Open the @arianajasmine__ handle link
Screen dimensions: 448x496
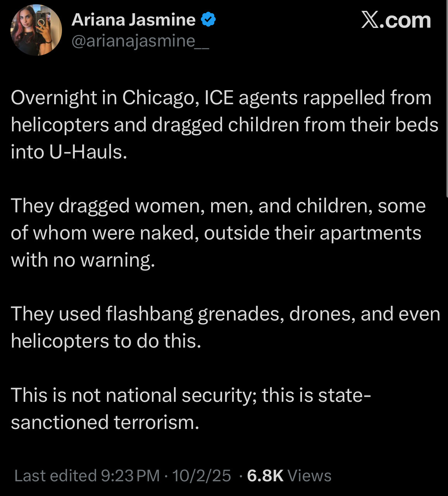click(x=140, y=41)
